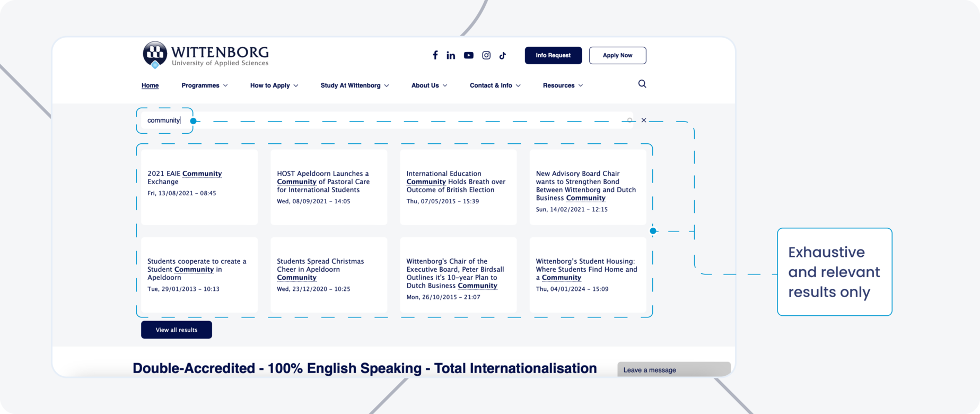Expand the Programmes dropdown menu
980x414 pixels.
[205, 85]
